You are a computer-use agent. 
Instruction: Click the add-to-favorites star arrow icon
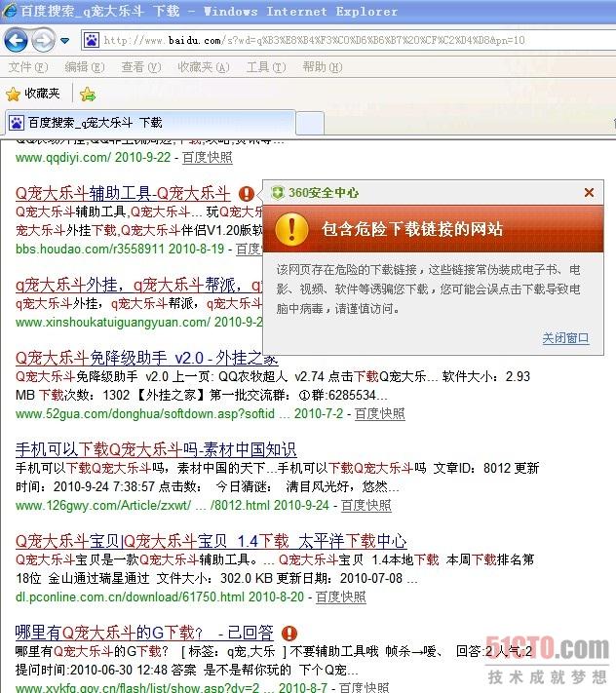pyautogui.click(x=88, y=94)
